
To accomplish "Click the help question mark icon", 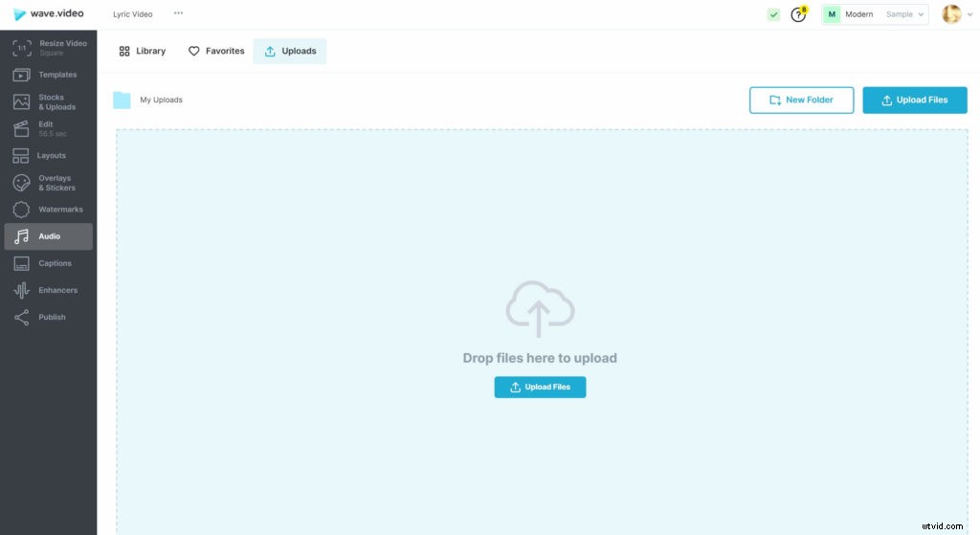I will (x=798, y=14).
